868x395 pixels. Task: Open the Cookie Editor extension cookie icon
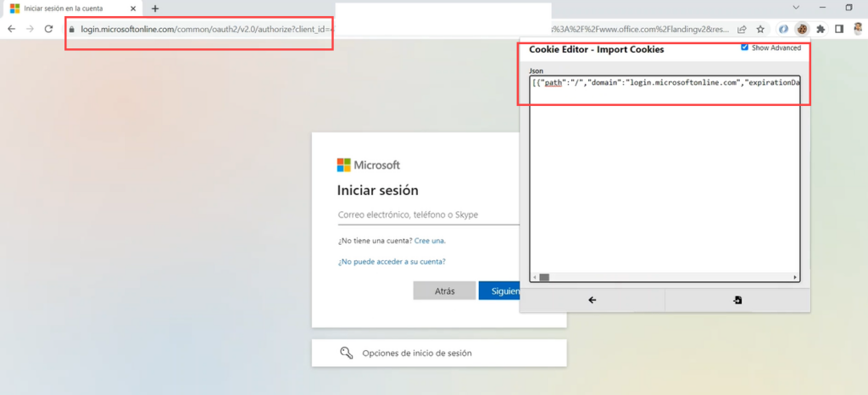[802, 29]
